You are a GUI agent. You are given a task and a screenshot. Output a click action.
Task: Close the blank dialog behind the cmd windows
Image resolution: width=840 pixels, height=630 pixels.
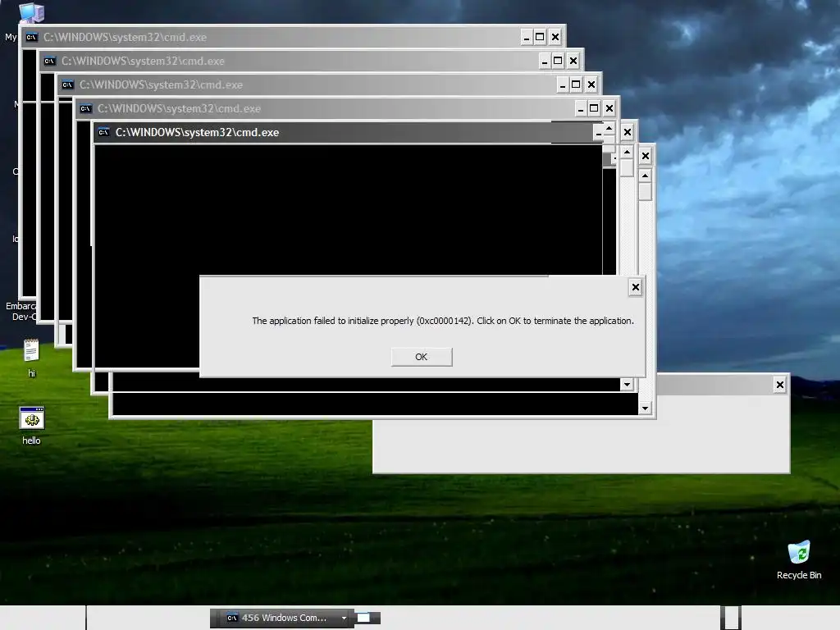point(780,385)
